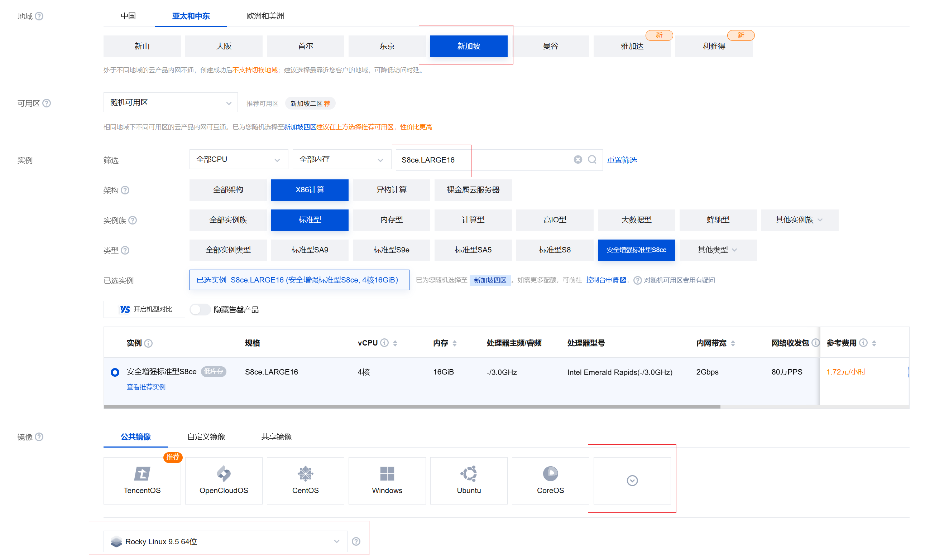Image resolution: width=925 pixels, height=560 pixels.
Task: Click the help icon next to 架构
Action: tap(125, 190)
